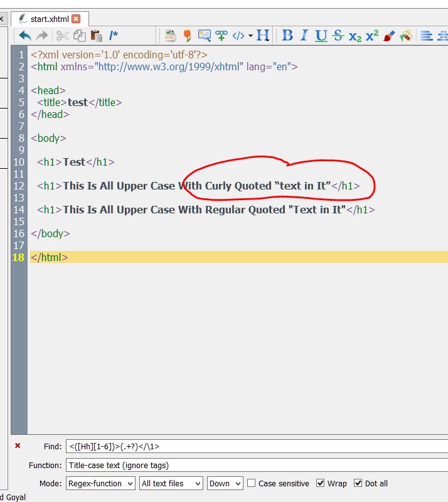
Task: Click the <body> opening tag line
Action: click(x=48, y=138)
